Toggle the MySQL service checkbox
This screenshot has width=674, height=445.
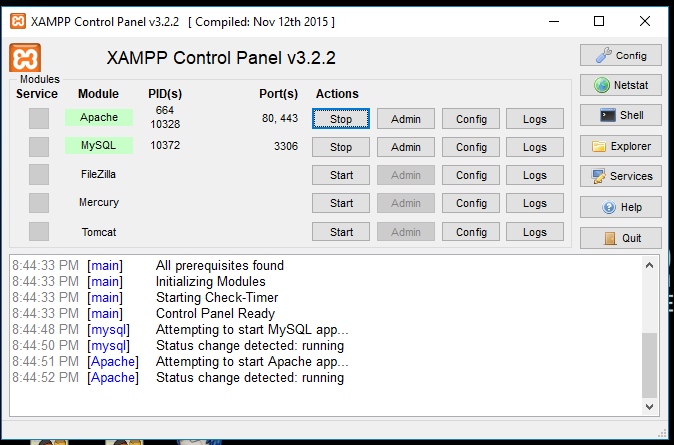[x=39, y=147]
